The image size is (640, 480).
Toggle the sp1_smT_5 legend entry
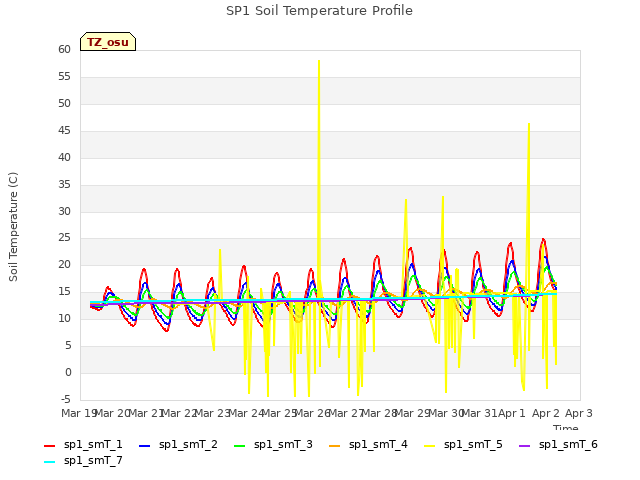click(x=463, y=444)
